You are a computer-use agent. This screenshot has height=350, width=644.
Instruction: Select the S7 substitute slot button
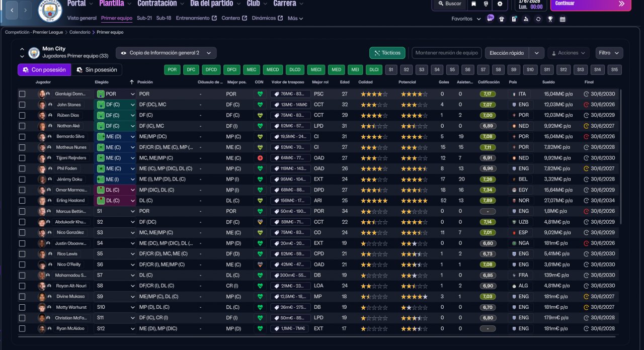pyautogui.click(x=484, y=70)
